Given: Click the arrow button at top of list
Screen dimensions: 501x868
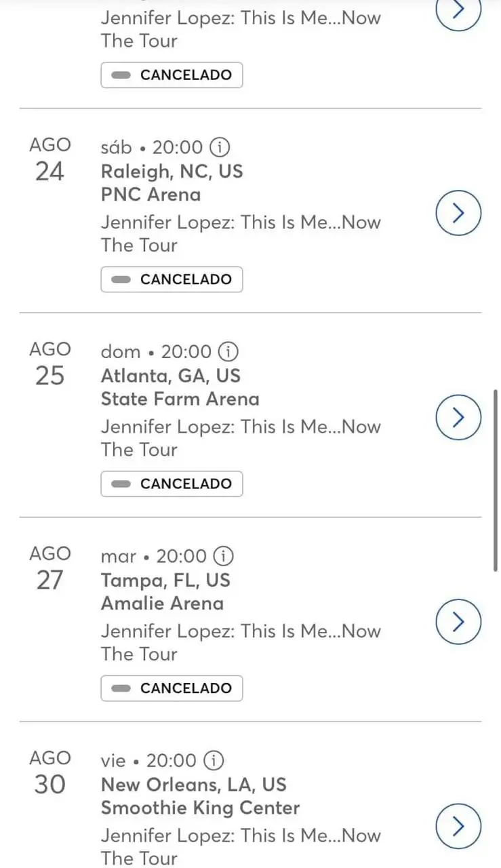Looking at the screenshot, I should [x=458, y=10].
